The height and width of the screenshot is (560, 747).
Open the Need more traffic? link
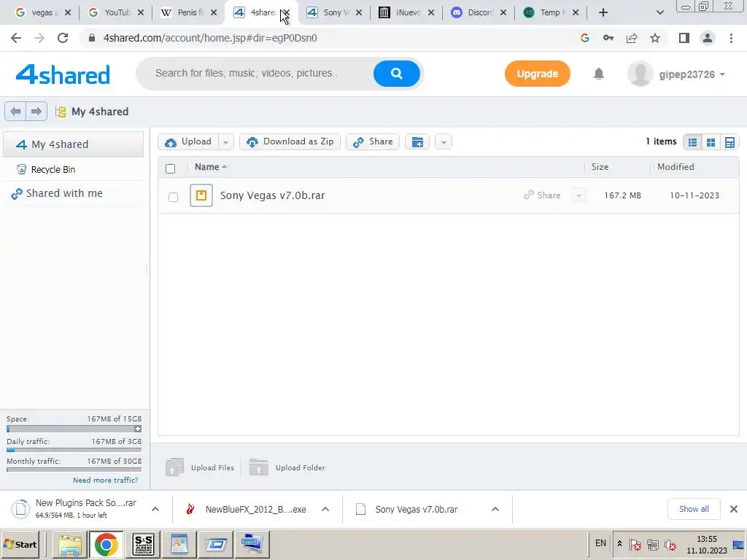[x=105, y=480]
